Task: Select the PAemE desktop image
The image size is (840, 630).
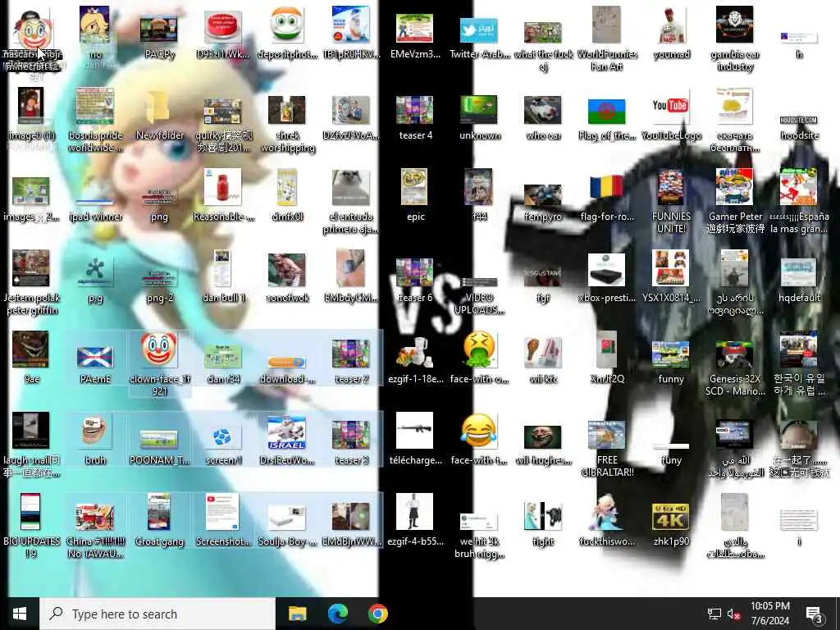Action: (95, 364)
